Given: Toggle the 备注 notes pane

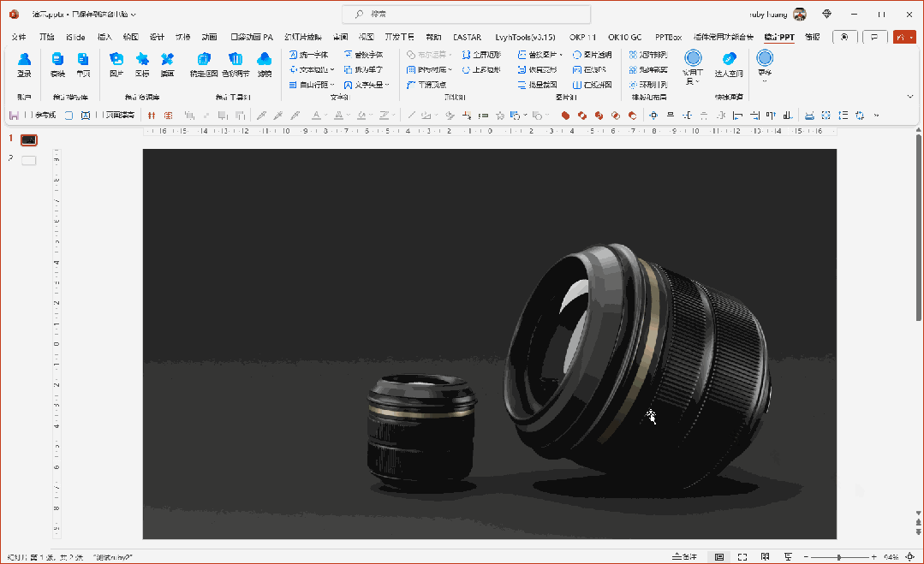Looking at the screenshot, I should coord(684,557).
